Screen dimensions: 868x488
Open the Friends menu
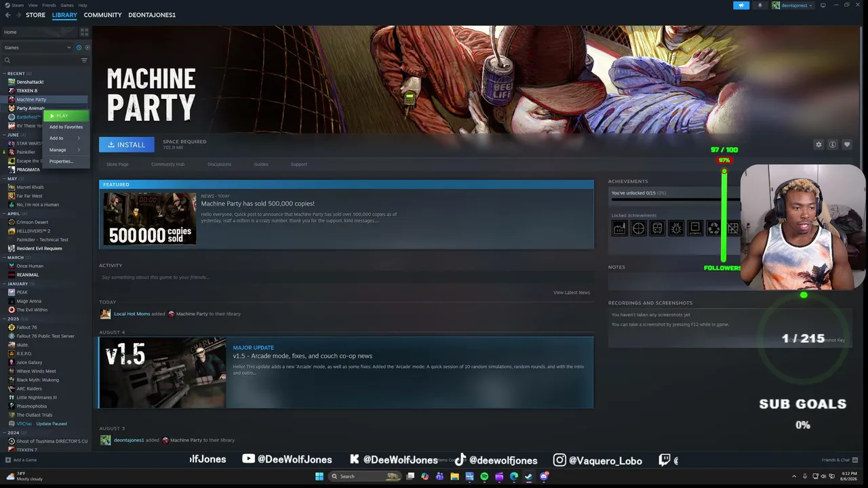coord(49,5)
